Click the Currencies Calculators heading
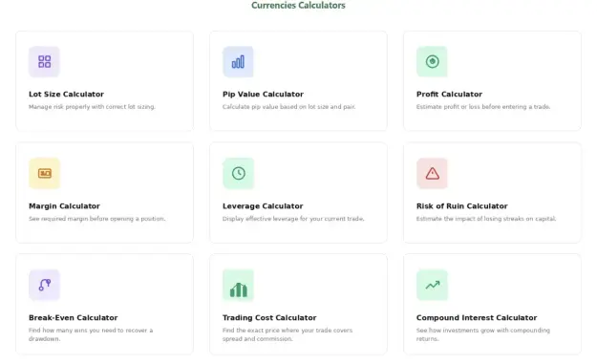The height and width of the screenshot is (364, 597). pyautogui.click(x=298, y=6)
